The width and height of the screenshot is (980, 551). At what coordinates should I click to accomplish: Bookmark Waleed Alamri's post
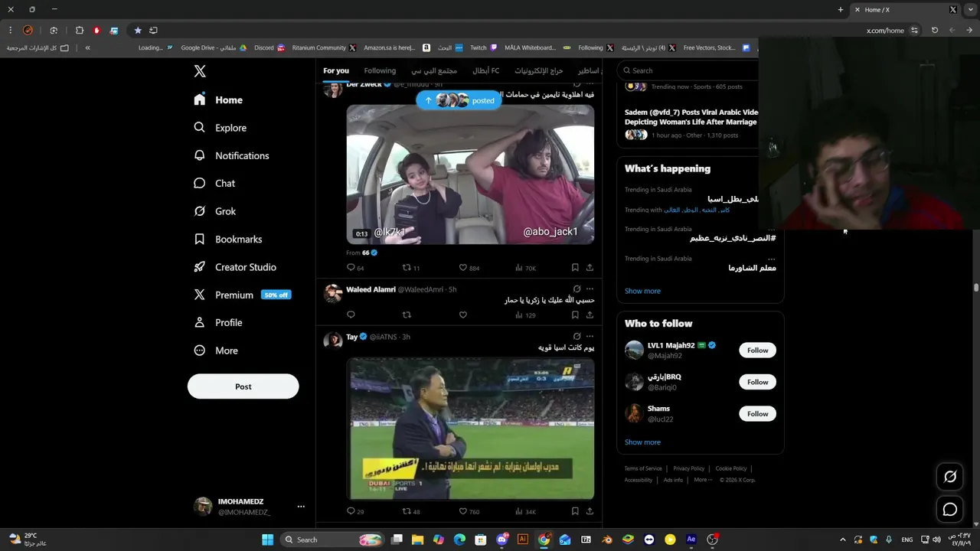point(575,315)
